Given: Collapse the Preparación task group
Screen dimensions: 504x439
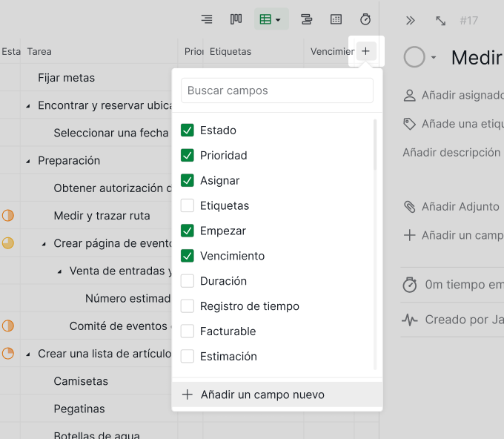Looking at the screenshot, I should (x=28, y=161).
